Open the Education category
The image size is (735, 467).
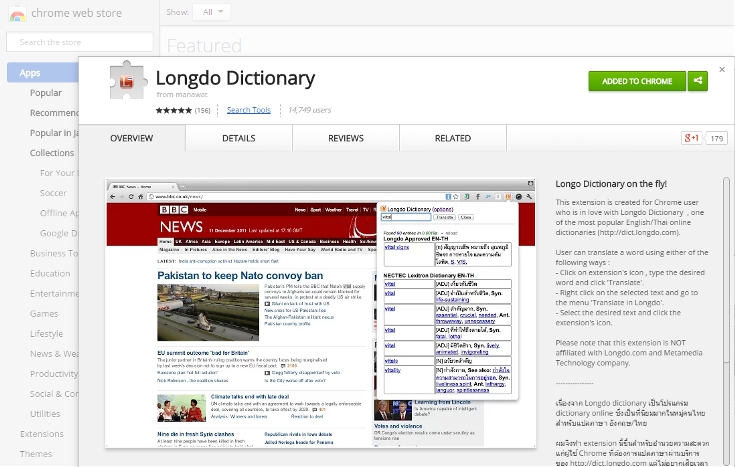[x=50, y=273]
